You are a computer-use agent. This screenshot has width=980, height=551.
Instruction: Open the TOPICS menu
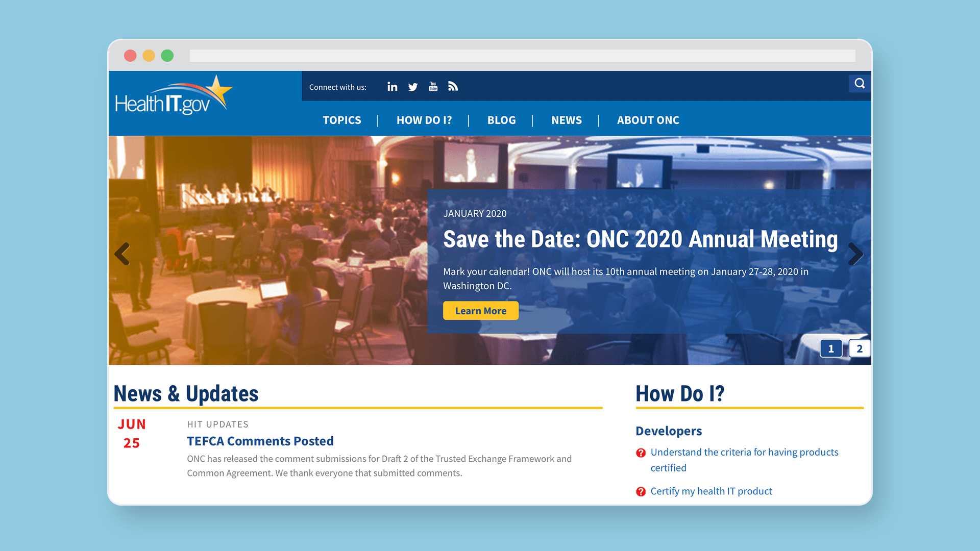coord(342,120)
